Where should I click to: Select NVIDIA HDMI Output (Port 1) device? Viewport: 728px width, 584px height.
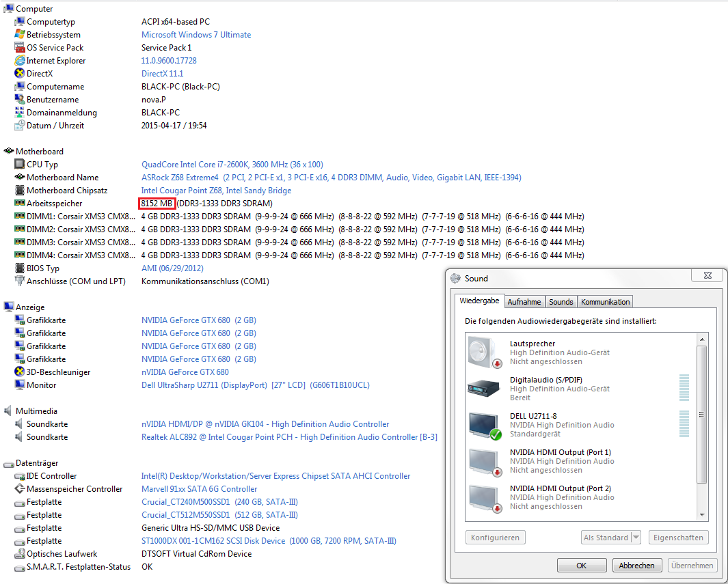point(580,461)
